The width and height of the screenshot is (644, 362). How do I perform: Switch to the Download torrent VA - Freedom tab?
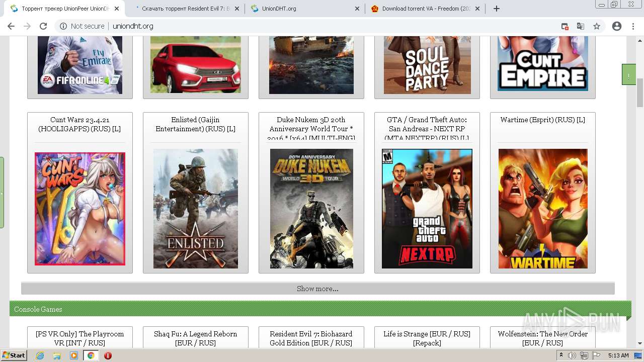[425, 9]
